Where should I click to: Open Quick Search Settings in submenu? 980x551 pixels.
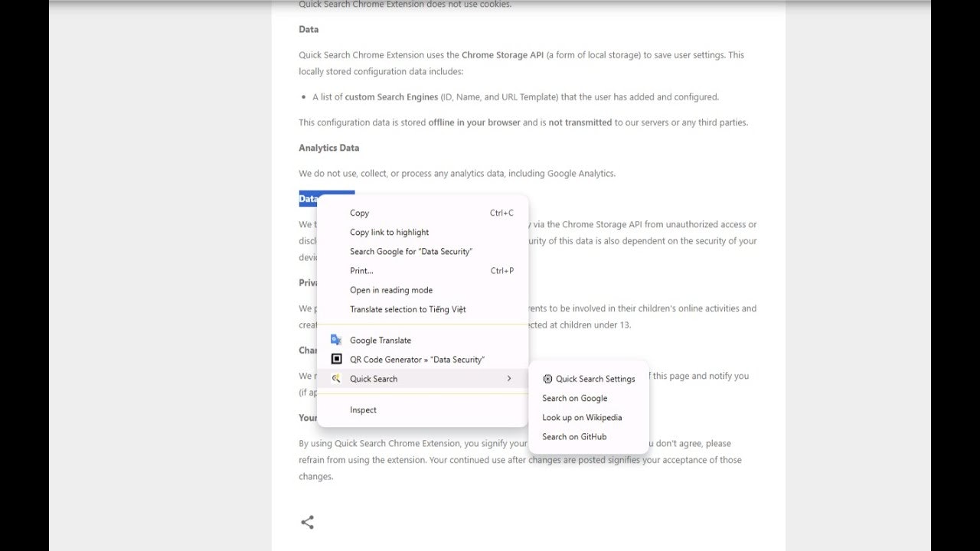589,379
